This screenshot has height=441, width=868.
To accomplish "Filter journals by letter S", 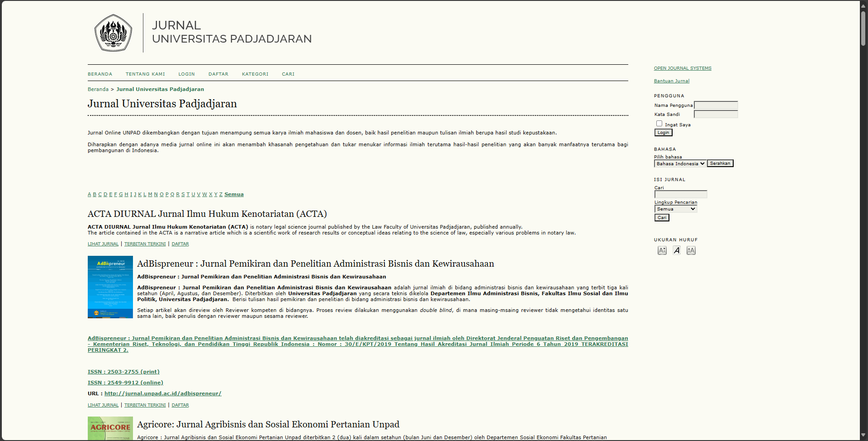I will click(x=183, y=194).
